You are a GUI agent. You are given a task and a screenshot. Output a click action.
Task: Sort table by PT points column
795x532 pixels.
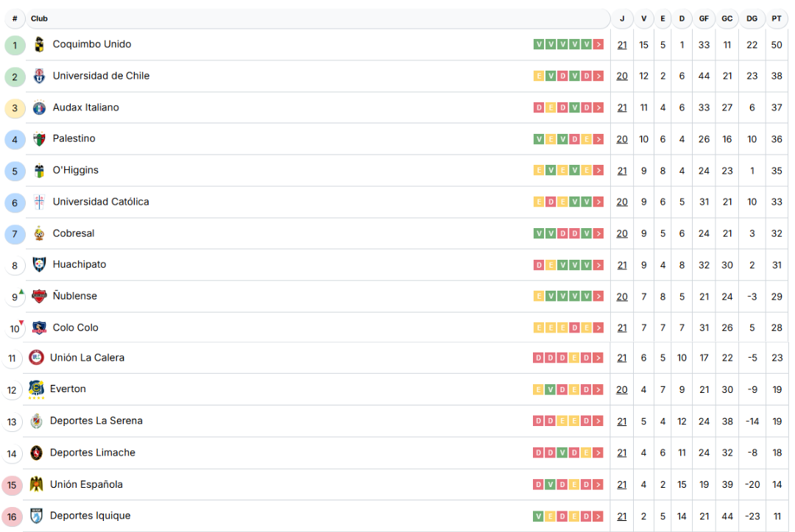click(x=777, y=18)
